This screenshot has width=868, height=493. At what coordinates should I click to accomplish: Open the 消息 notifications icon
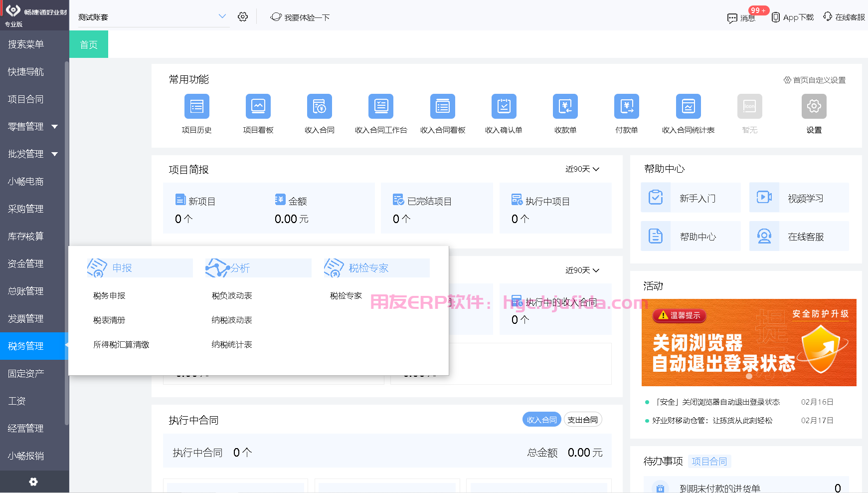pos(732,18)
